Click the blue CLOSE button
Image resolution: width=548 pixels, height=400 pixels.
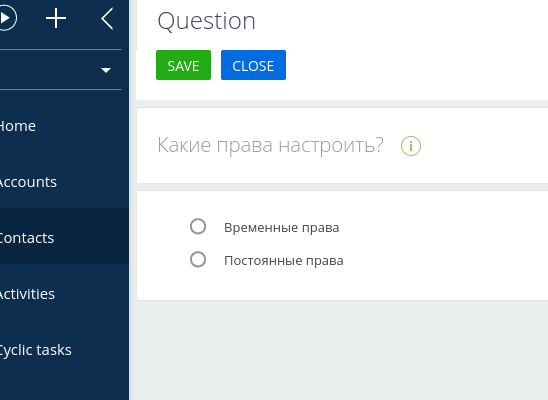[x=253, y=65]
